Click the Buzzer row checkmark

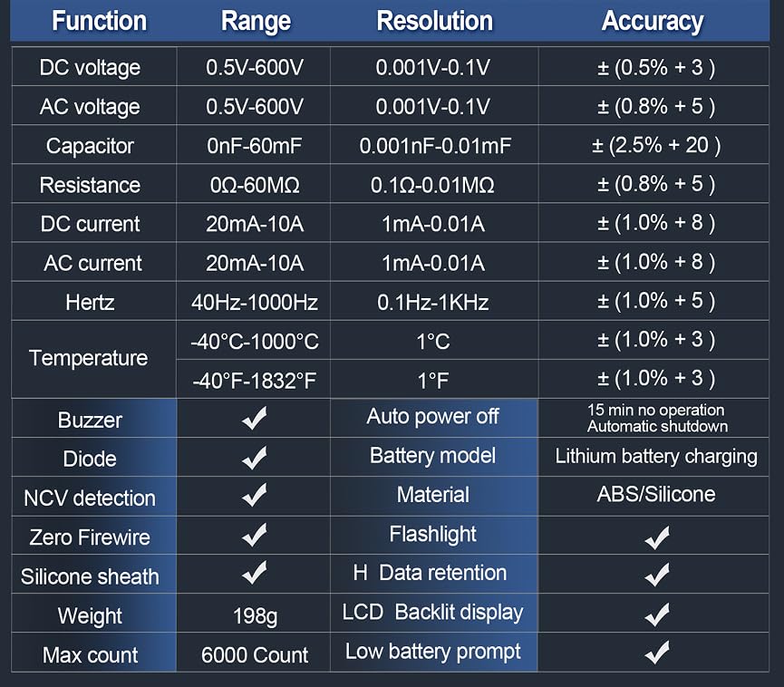pos(255,418)
